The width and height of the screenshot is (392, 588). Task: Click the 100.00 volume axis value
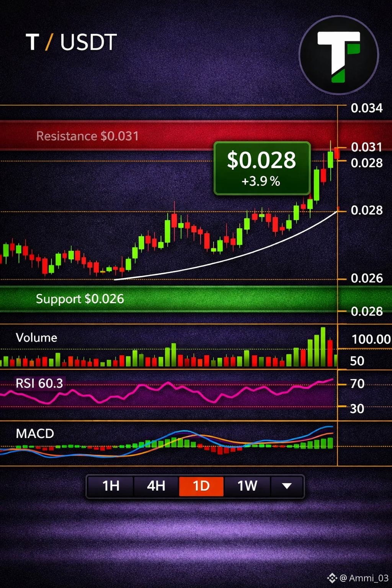pyautogui.click(x=371, y=339)
